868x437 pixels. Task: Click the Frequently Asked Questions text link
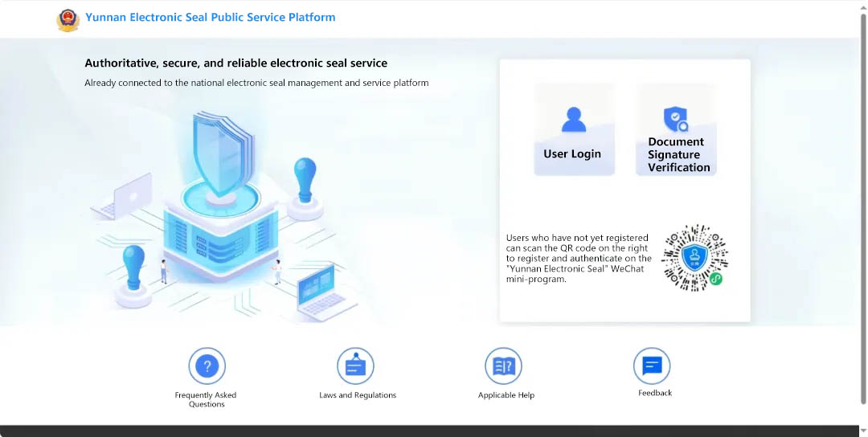point(206,399)
